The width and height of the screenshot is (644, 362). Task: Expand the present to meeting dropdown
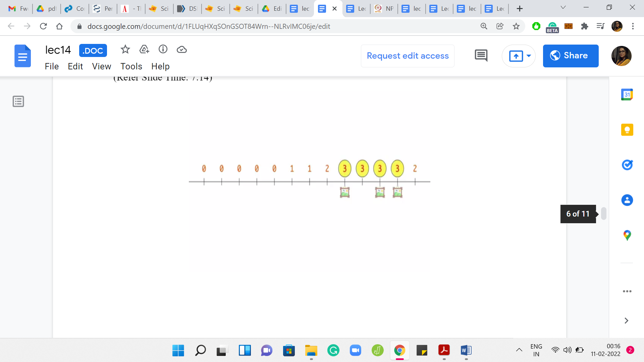(x=529, y=56)
